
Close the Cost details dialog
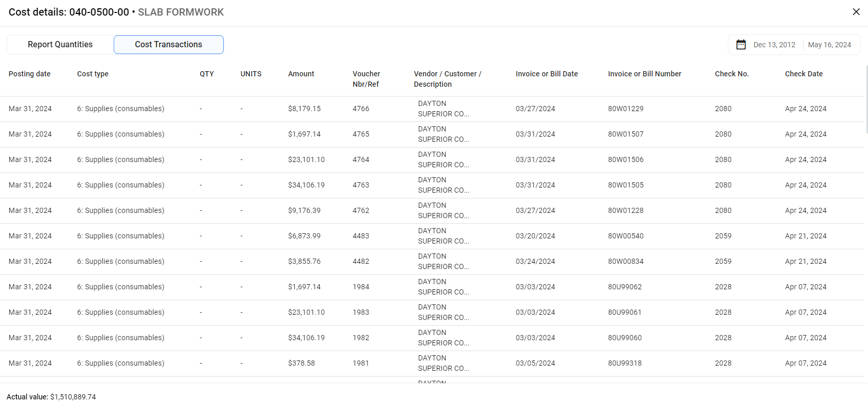point(856,12)
